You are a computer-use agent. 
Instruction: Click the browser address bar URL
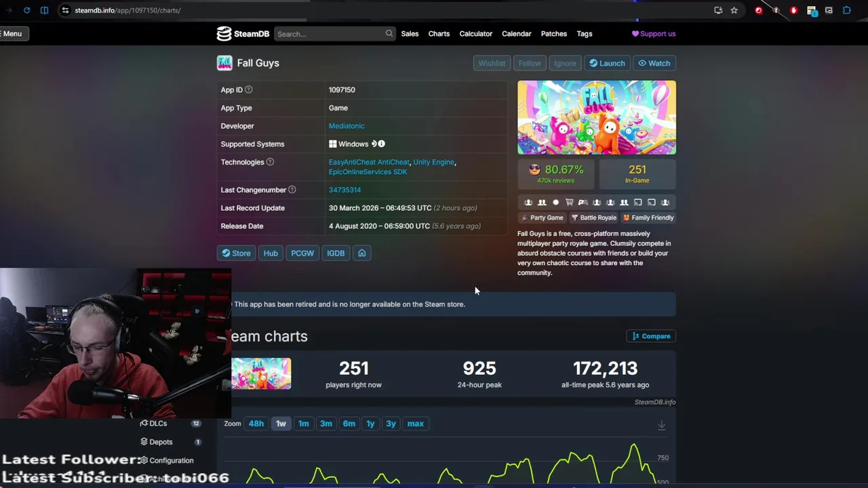click(127, 10)
